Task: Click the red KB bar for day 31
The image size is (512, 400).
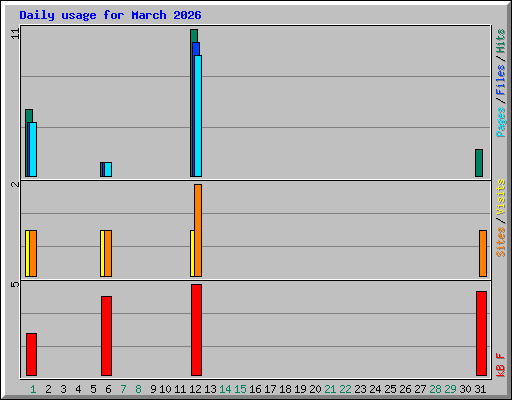Action: [481, 333]
